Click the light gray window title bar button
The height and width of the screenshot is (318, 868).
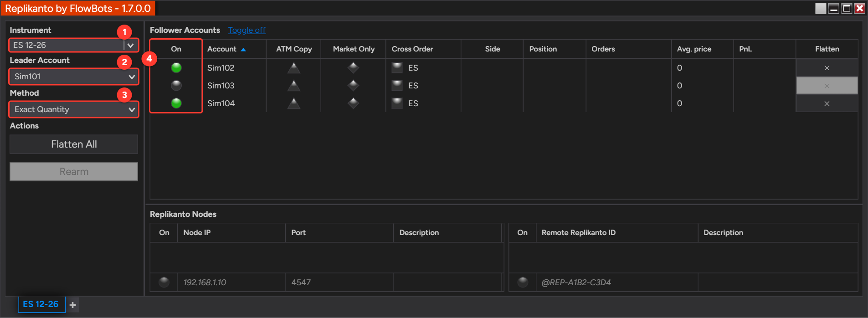[821, 8]
